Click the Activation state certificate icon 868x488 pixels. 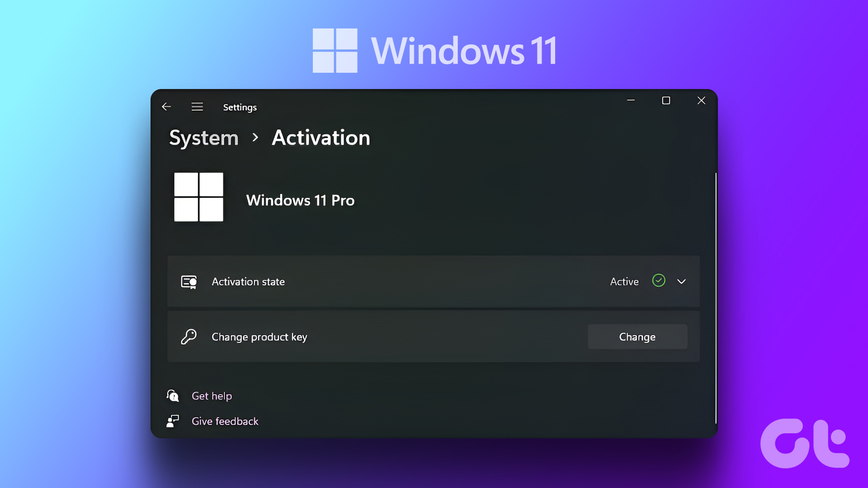(189, 282)
